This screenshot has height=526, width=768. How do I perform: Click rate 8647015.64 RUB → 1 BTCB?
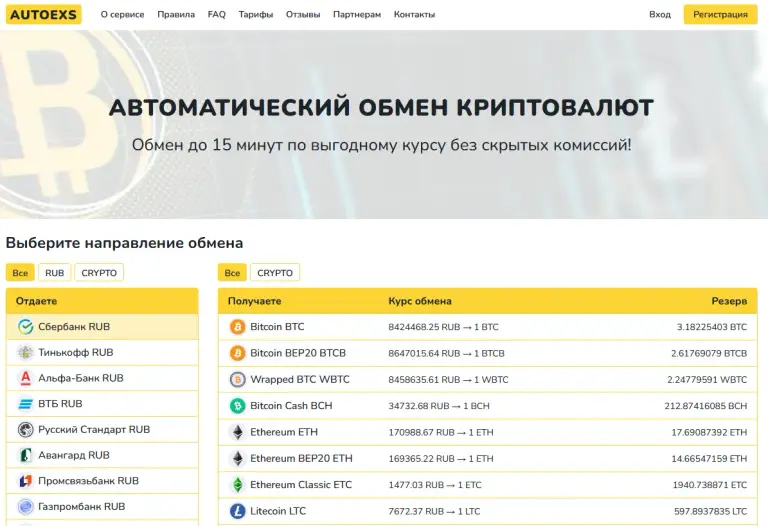(x=446, y=354)
